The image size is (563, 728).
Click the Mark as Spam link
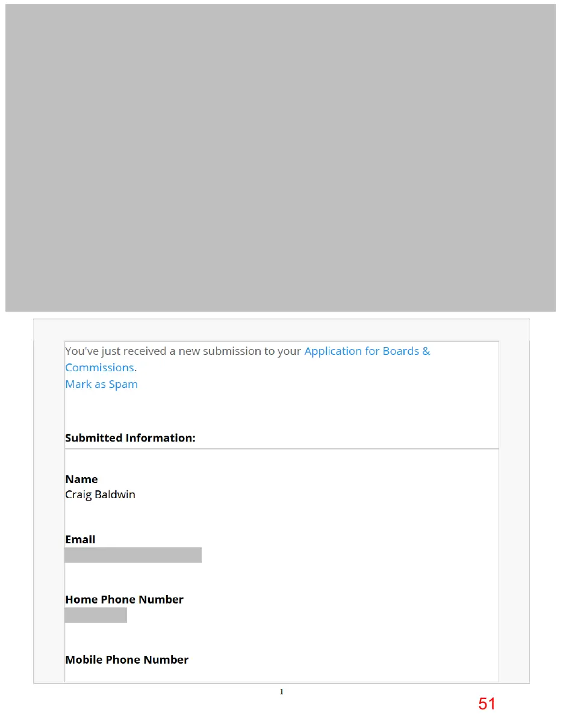(101, 384)
